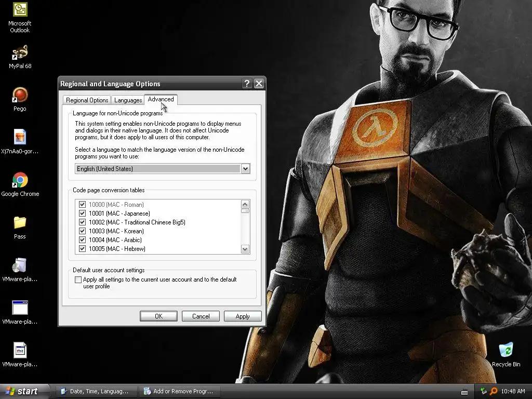532x399 pixels.
Task: Uncheck 10001 (MAC - Japanese) code page
Action: coord(82,214)
